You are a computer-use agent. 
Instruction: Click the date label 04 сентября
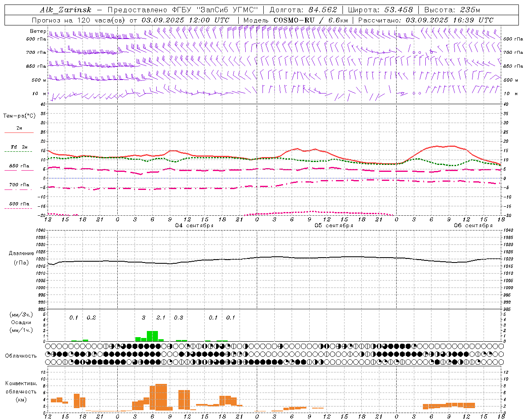[x=194, y=226]
